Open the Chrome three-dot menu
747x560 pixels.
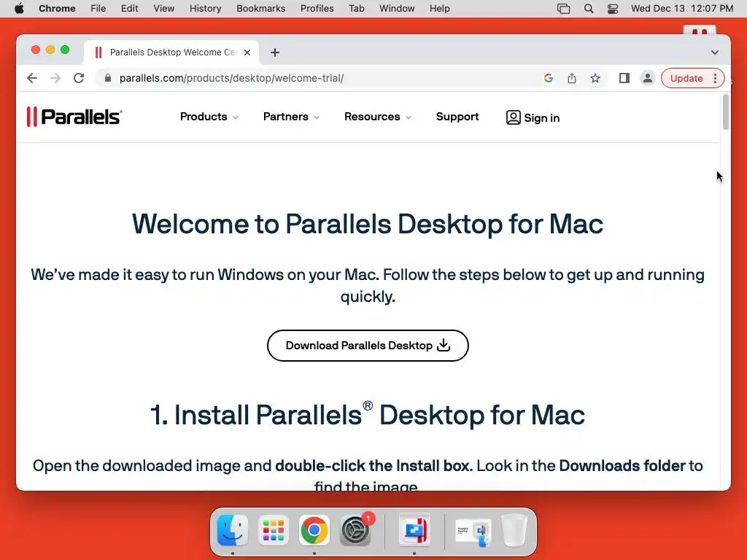715,78
